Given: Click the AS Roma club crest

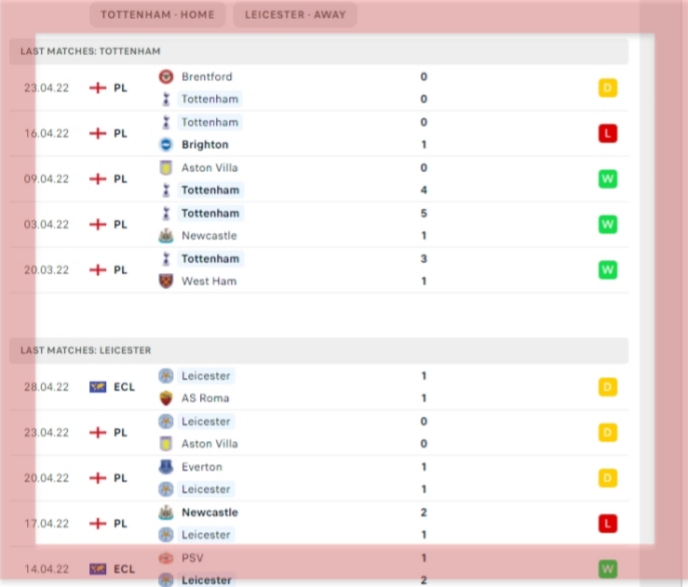Looking at the screenshot, I should (166, 398).
